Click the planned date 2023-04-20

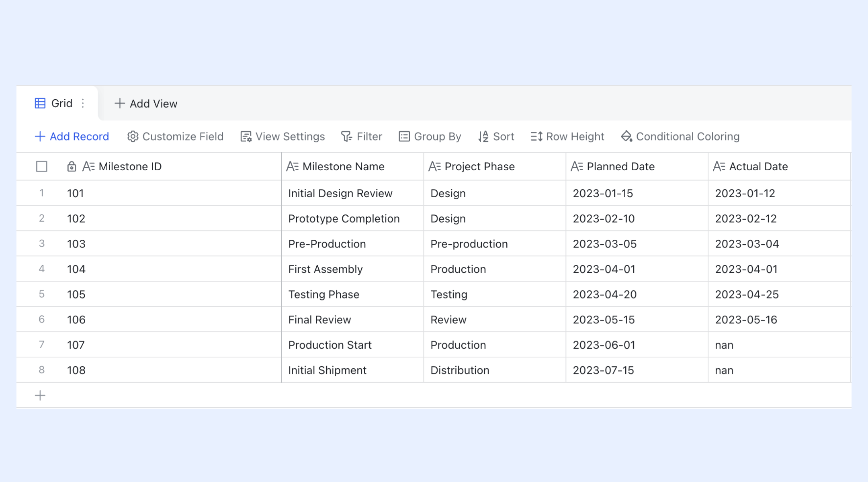[637, 294]
